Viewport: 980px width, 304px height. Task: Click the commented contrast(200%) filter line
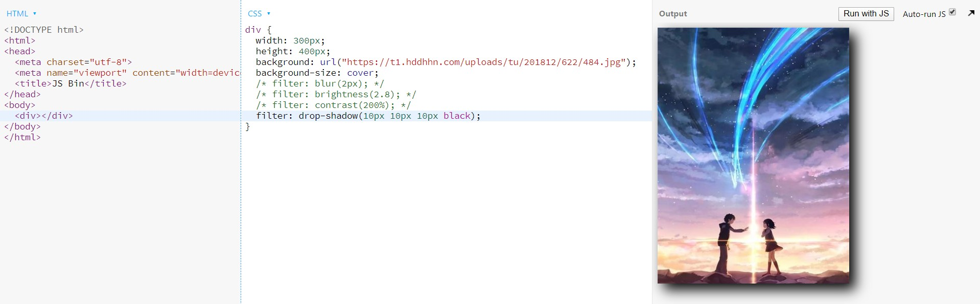tap(334, 105)
